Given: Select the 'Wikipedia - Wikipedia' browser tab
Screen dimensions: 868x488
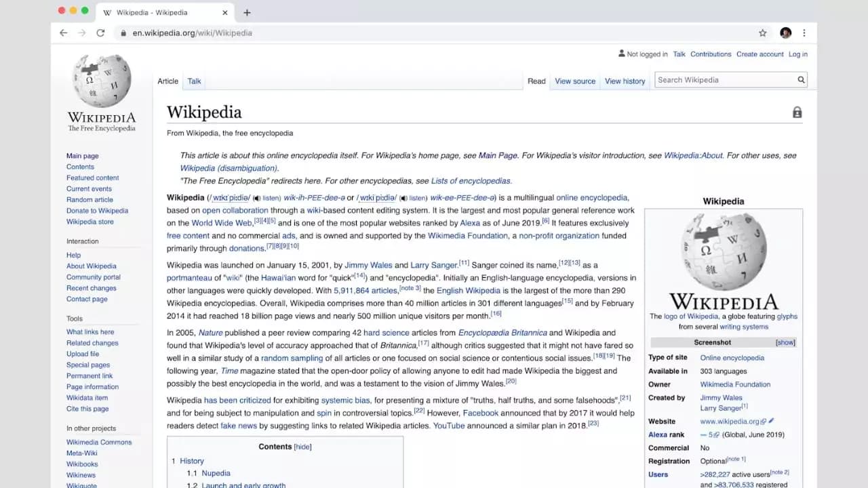Looking at the screenshot, I should (166, 12).
